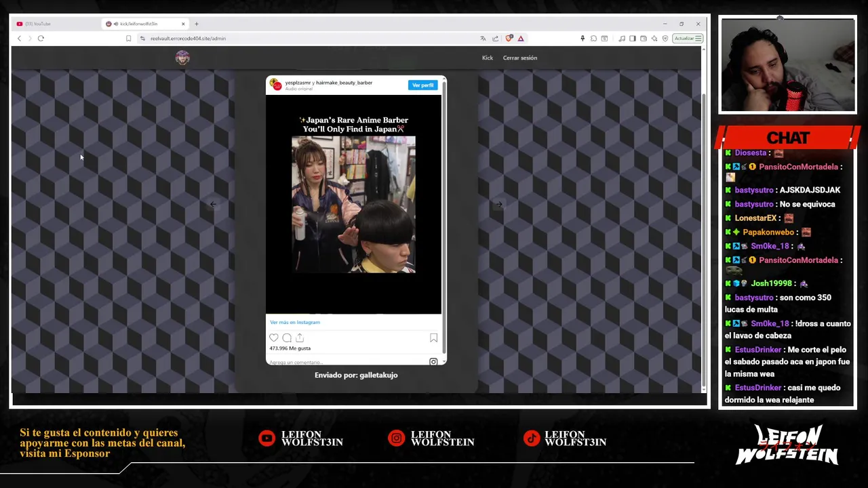This screenshot has height=488, width=868.
Task: Go to previous reel with left arrow
Action: [213, 204]
